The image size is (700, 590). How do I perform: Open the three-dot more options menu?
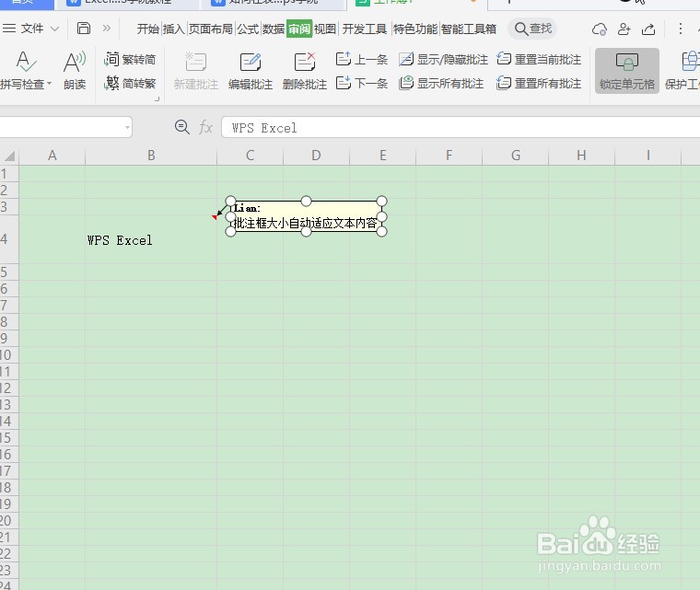click(680, 29)
